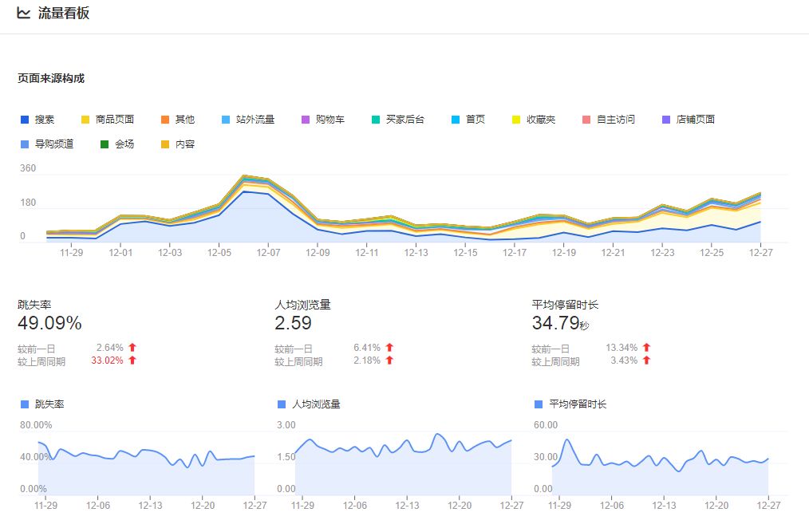Click the 页面来源构成 section heading
This screenshot has height=532, width=809.
point(51,78)
